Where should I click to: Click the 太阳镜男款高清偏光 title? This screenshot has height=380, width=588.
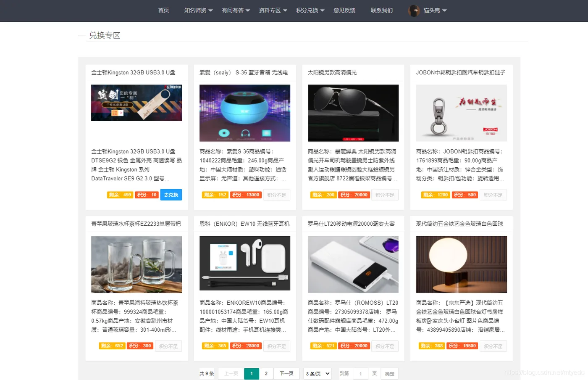[x=332, y=73]
